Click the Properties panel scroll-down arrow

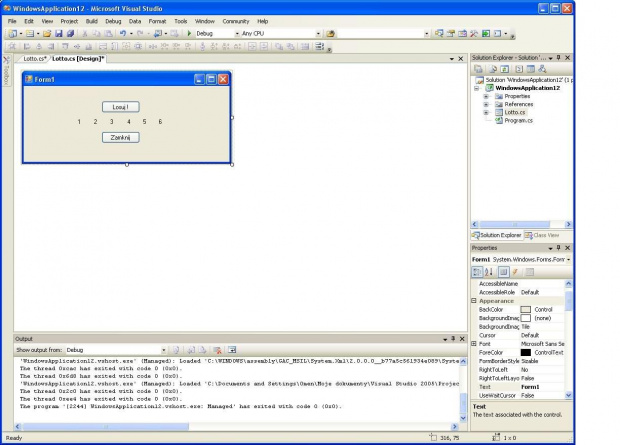(x=569, y=395)
